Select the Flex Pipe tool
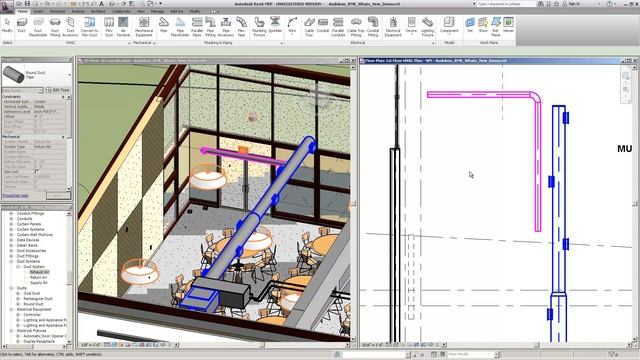 pos(242,27)
